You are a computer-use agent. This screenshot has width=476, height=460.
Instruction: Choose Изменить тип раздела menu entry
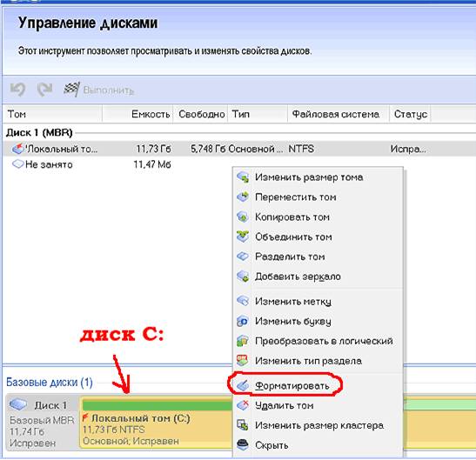tap(318, 361)
